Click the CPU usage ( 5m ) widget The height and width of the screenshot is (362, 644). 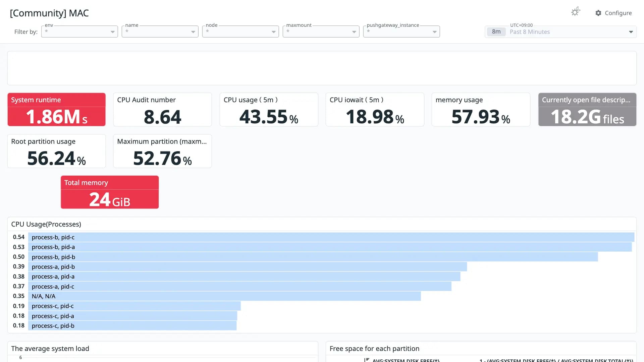click(x=269, y=110)
